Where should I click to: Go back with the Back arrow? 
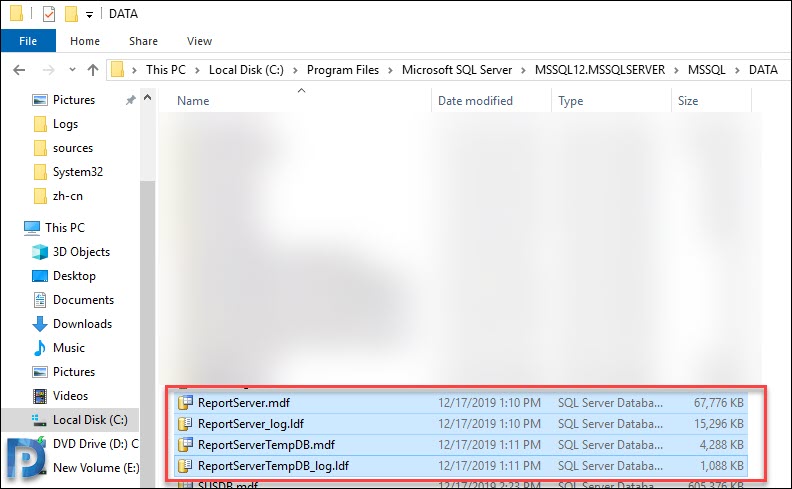[19, 70]
